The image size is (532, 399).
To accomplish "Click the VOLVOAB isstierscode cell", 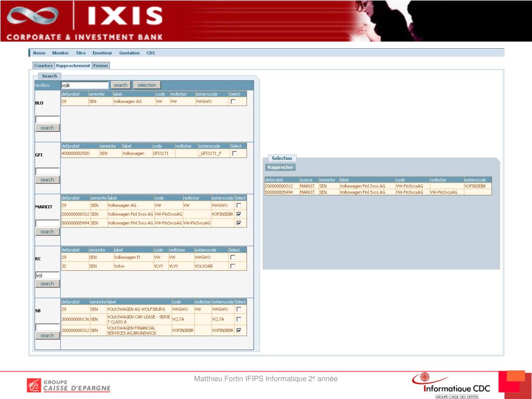I will pos(211,266).
